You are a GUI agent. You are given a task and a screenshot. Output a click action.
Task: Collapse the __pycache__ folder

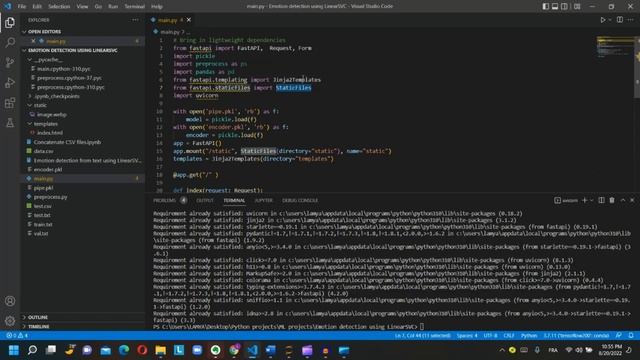30,60
